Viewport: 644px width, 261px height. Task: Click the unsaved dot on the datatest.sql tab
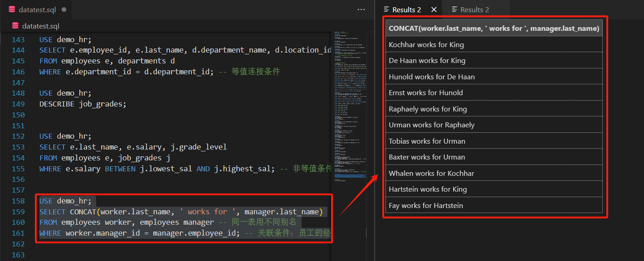pos(63,10)
